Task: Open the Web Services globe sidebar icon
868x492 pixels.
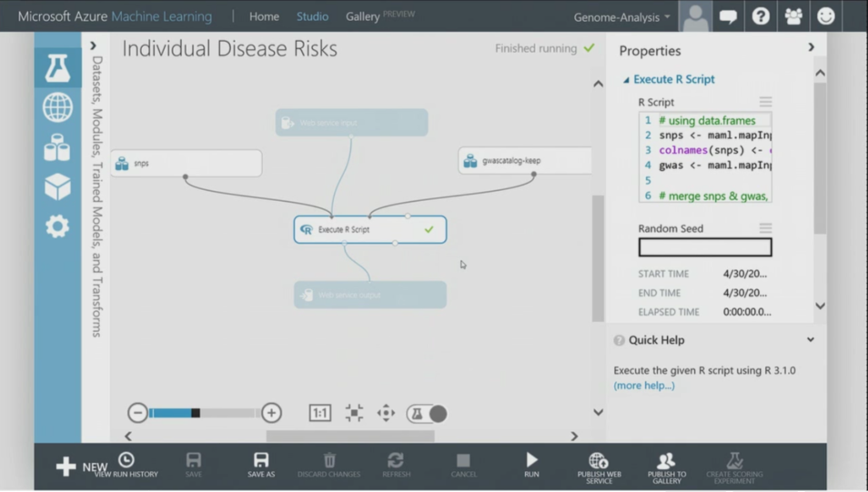Action: [57, 106]
